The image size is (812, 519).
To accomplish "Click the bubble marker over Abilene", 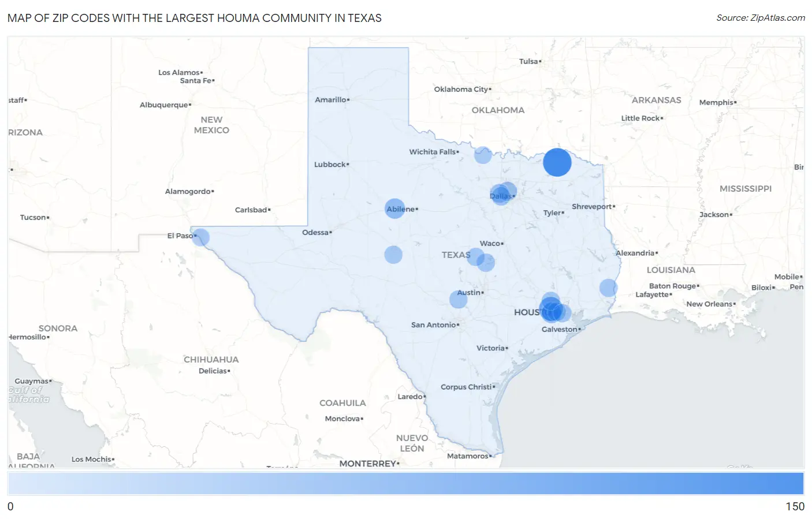I will (x=395, y=208).
